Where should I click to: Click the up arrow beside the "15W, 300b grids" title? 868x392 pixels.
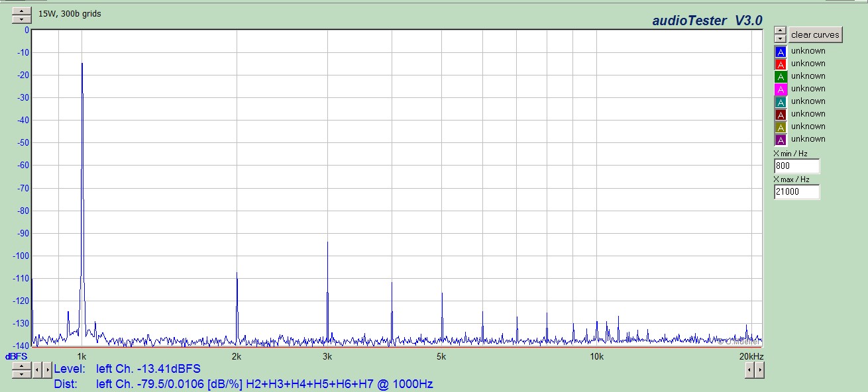pos(21,12)
